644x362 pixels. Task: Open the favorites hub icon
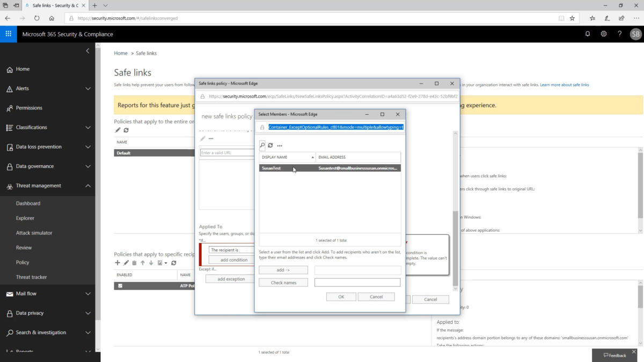(x=592, y=18)
